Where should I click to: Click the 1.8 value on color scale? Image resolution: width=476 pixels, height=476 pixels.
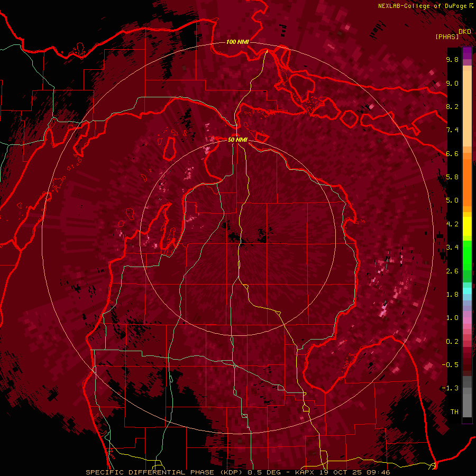(452, 295)
